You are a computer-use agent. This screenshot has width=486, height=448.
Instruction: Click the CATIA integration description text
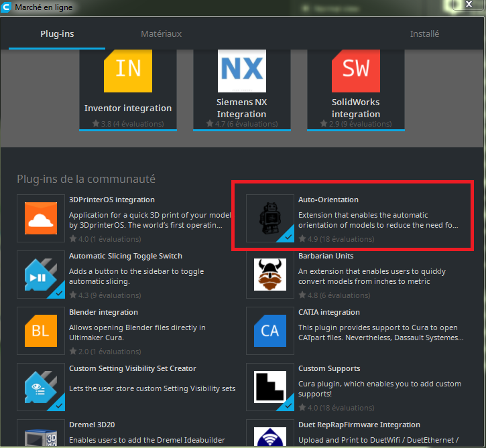coord(381,333)
